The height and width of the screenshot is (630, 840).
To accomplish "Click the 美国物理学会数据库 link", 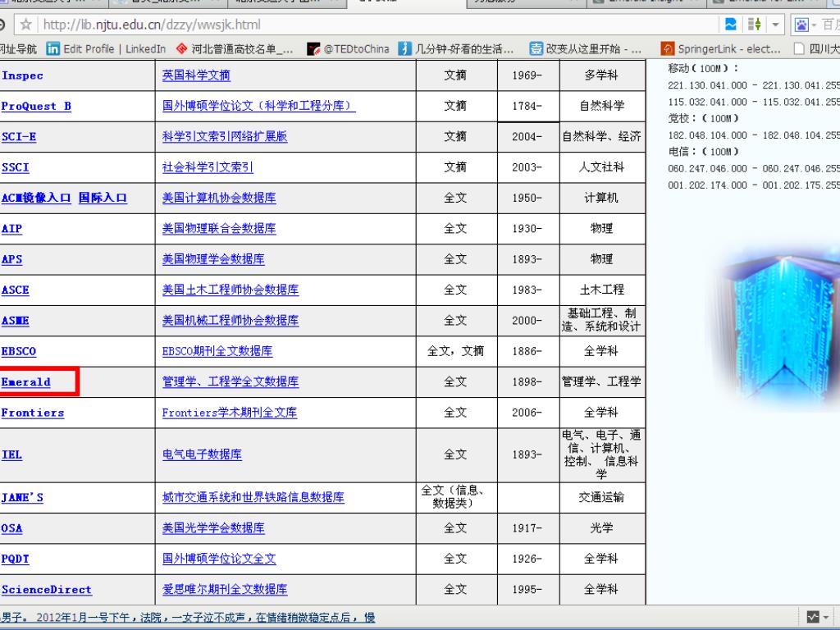I will click(x=213, y=259).
